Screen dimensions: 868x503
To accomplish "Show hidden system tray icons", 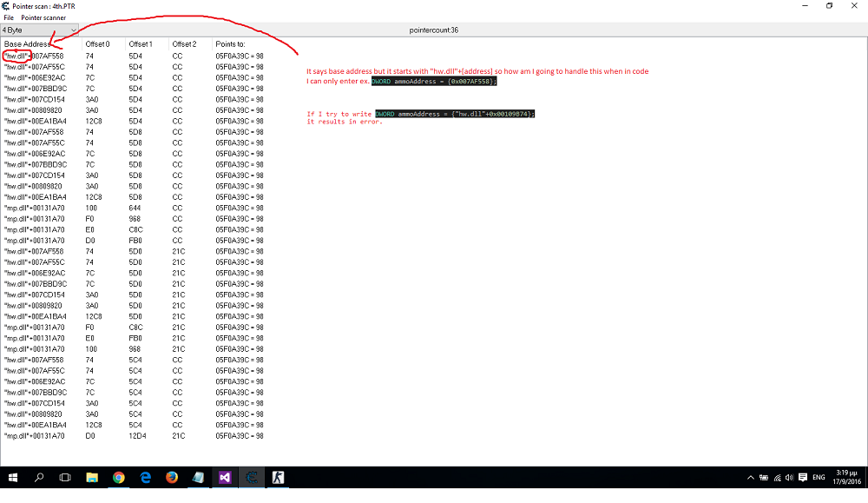I will 751,477.
